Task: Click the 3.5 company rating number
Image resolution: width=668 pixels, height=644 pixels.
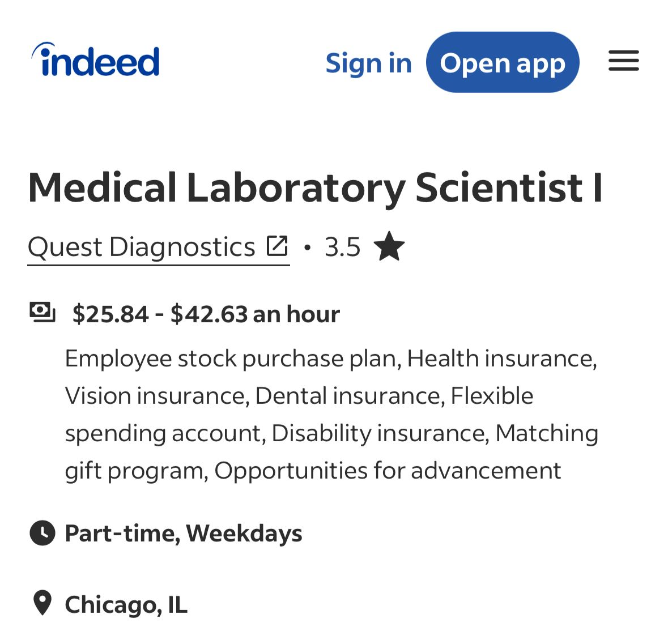Action: (342, 247)
